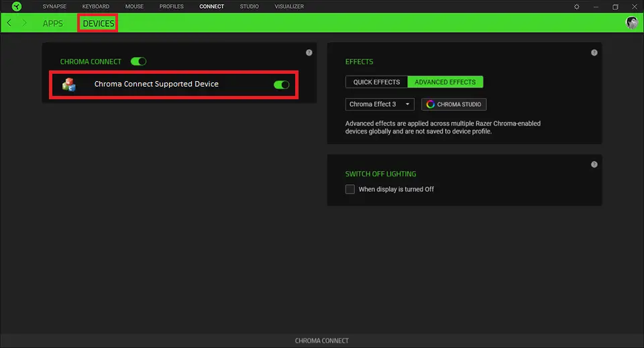The image size is (644, 348).
Task: Switch to the Keyboard tab
Action: (96, 7)
